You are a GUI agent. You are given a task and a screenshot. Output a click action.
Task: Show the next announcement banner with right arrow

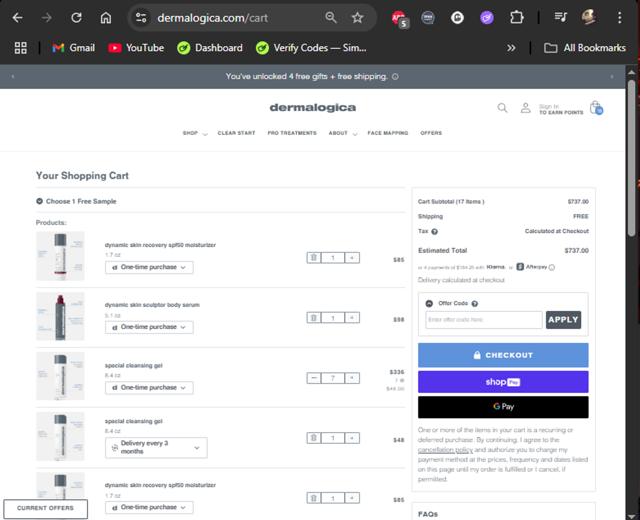(x=611, y=76)
